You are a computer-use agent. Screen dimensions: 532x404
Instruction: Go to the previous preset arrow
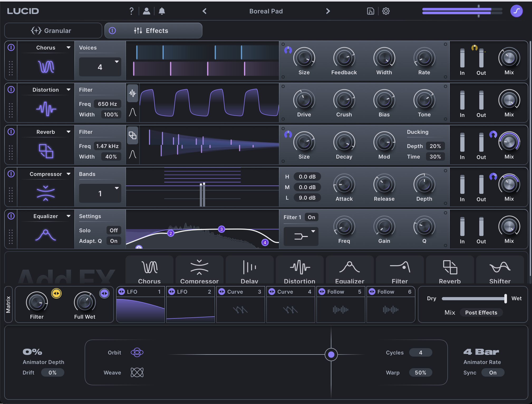(x=205, y=11)
